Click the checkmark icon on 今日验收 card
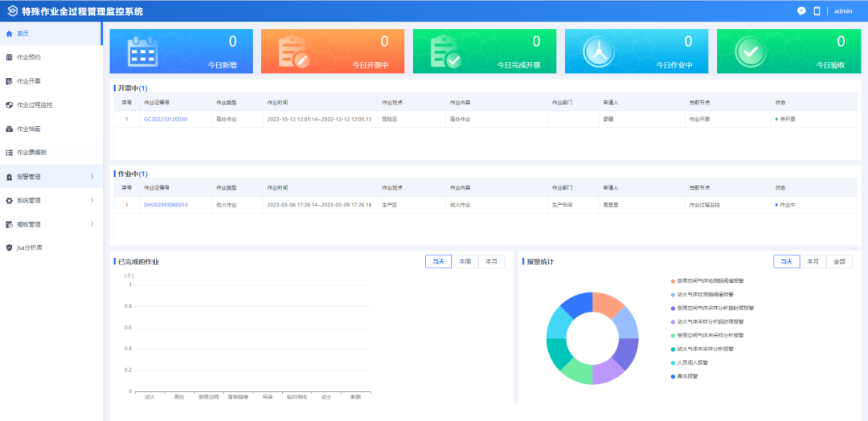Image resolution: width=868 pixels, height=421 pixels. 749,51
